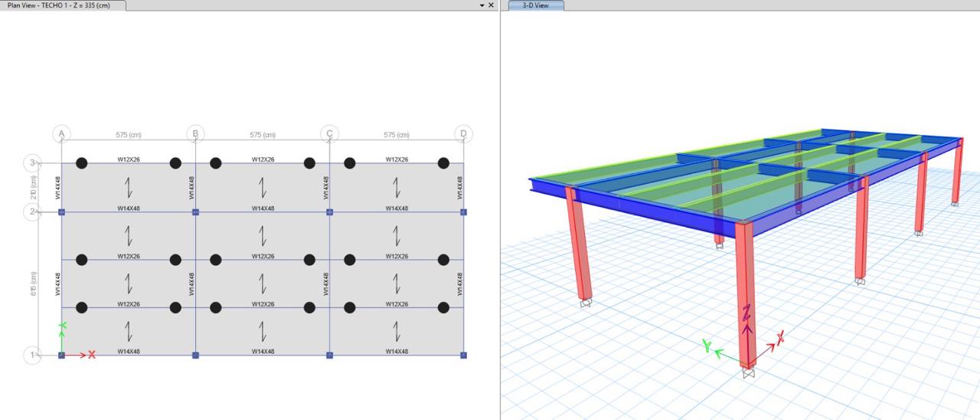Screen dimensions: 980x420
Task: Select the column node at grid D-2
Action: click(x=463, y=212)
